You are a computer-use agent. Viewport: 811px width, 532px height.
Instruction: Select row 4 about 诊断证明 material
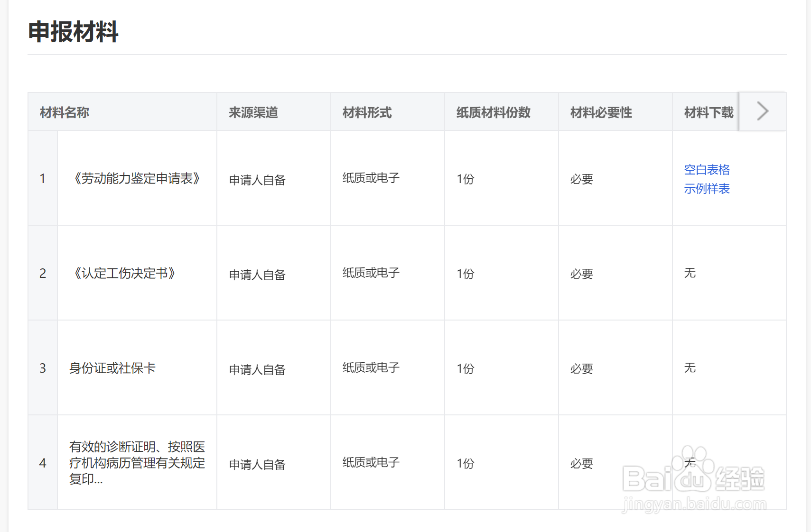point(138,463)
